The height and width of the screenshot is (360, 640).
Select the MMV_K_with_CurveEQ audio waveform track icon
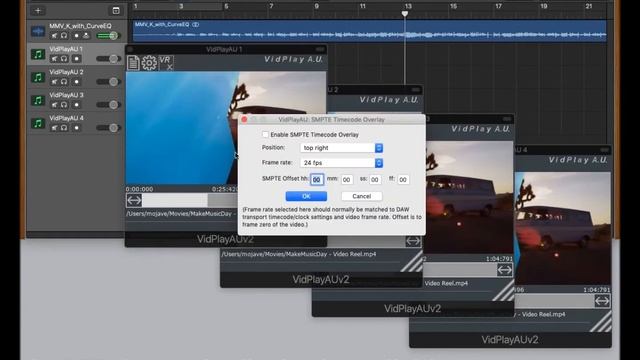tap(38, 31)
